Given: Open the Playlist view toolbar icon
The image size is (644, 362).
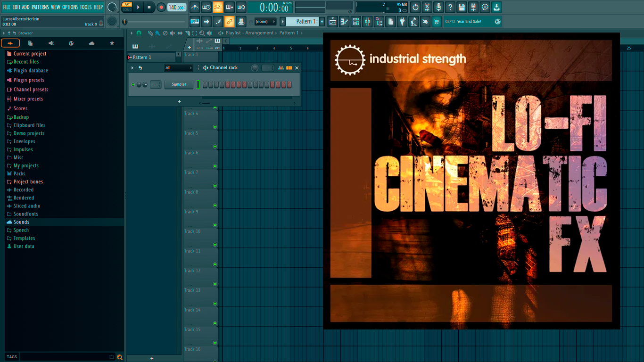Looking at the screenshot, I should tap(333, 21).
